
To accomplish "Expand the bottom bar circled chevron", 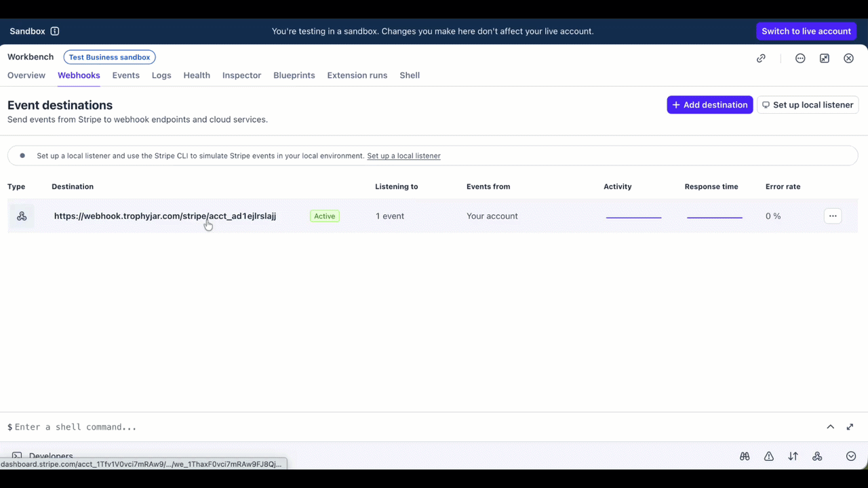I will [x=851, y=456].
